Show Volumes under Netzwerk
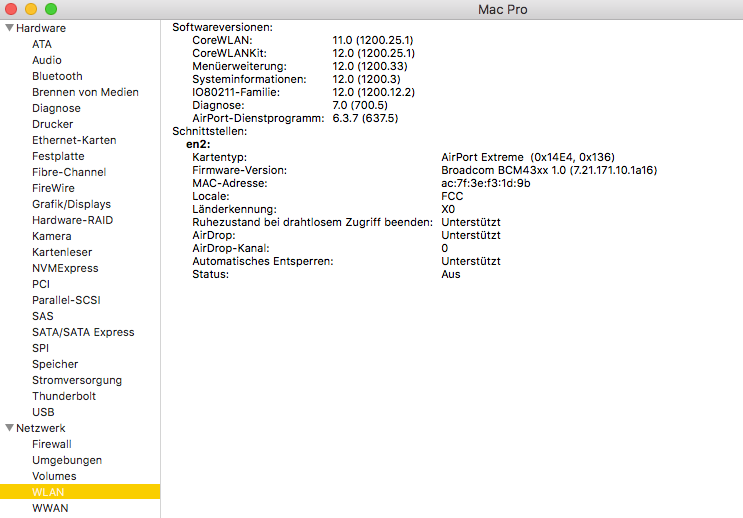The height and width of the screenshot is (518, 743). (54, 476)
